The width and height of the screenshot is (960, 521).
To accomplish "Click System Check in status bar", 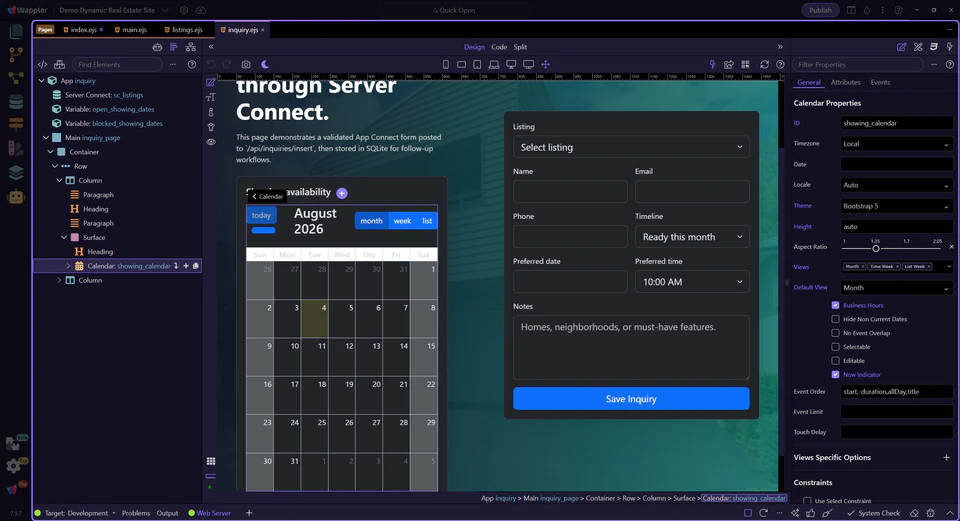I will pos(874,513).
